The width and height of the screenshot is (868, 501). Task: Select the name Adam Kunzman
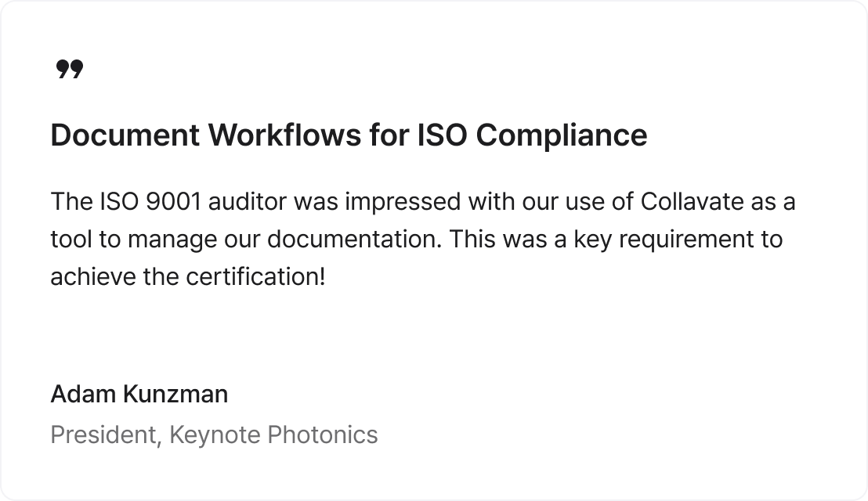[x=139, y=395]
